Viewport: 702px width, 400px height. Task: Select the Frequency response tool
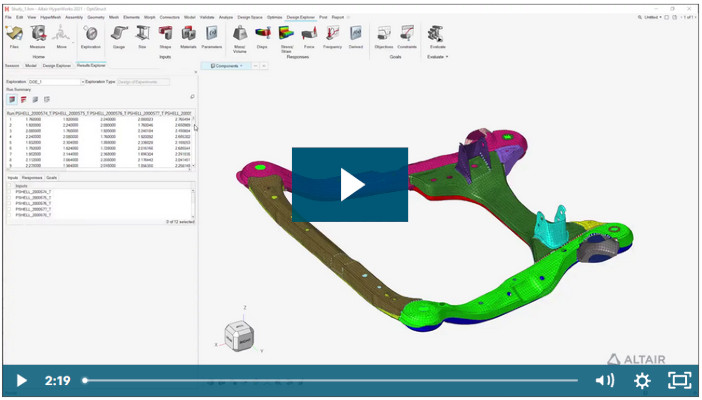click(332, 37)
